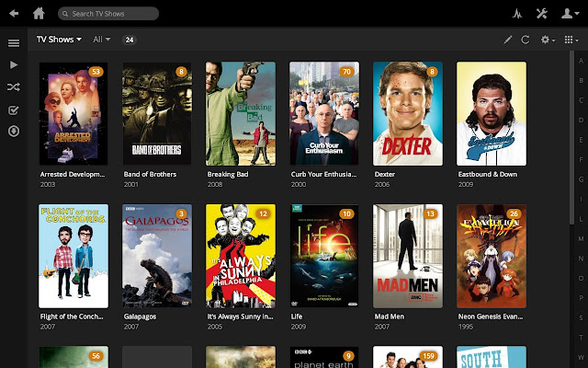Screen dimensions: 588x368
Task: Shuffle shows with the shuffle icon
Action: point(14,87)
